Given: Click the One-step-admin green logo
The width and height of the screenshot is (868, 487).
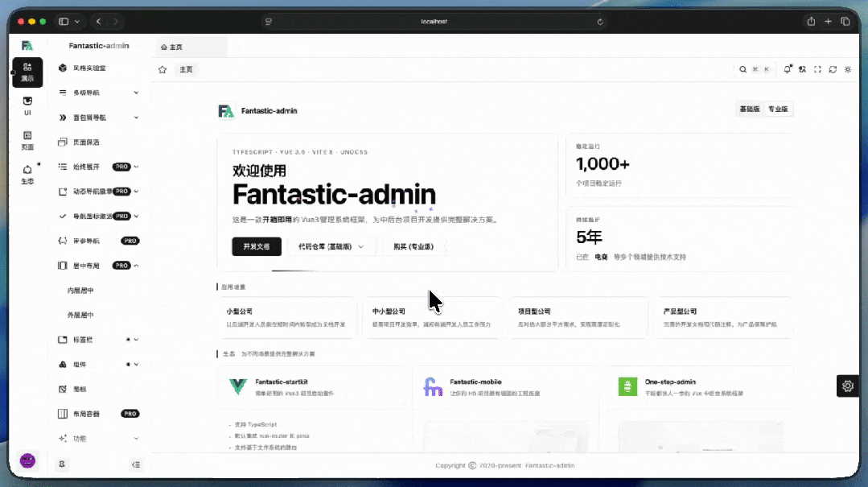Looking at the screenshot, I should point(627,386).
